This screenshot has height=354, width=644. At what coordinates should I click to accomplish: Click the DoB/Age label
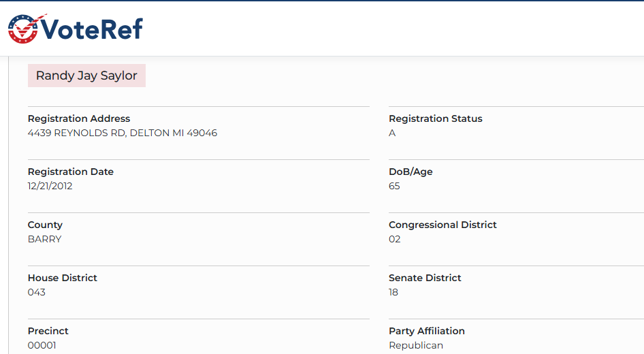(410, 172)
